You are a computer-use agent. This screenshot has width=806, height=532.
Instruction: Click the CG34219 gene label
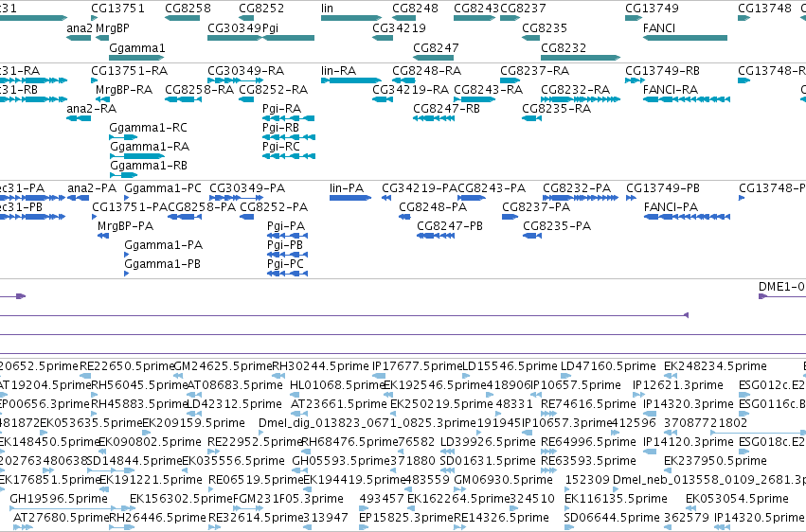click(x=399, y=27)
